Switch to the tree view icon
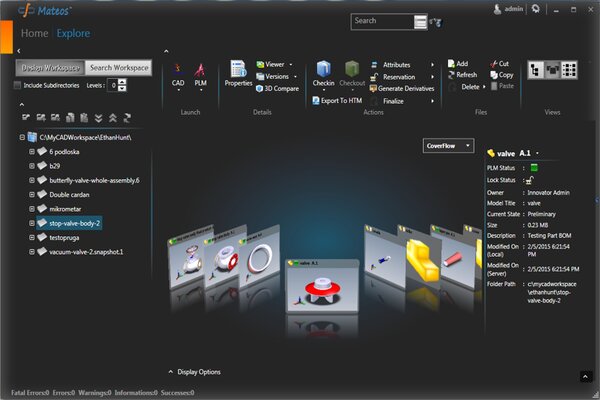The width and height of the screenshot is (600, 400). point(534,69)
